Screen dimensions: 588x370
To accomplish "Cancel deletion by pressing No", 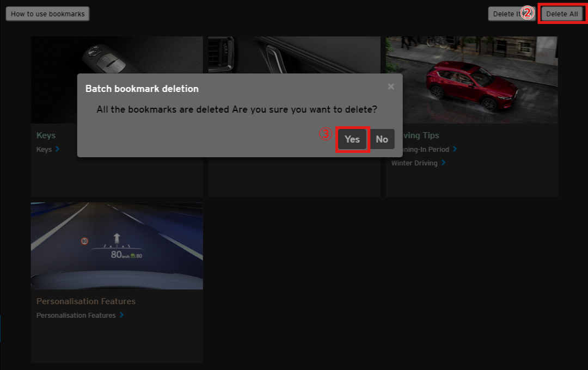I will click(x=382, y=139).
